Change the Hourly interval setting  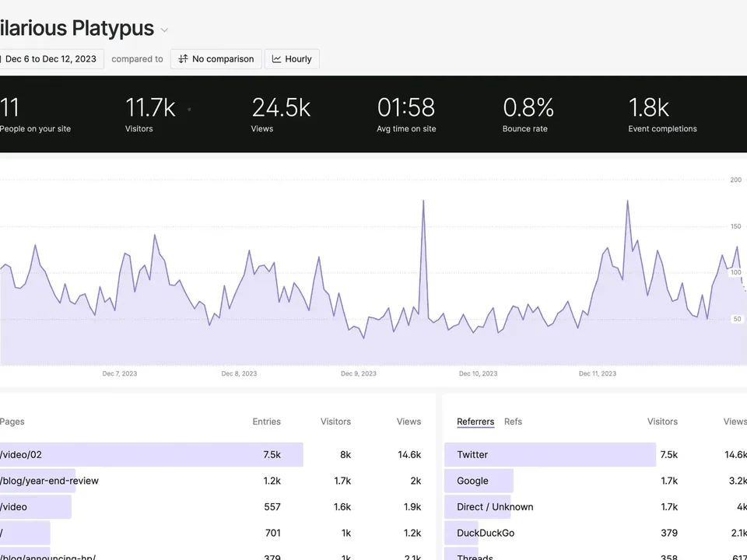coord(292,59)
